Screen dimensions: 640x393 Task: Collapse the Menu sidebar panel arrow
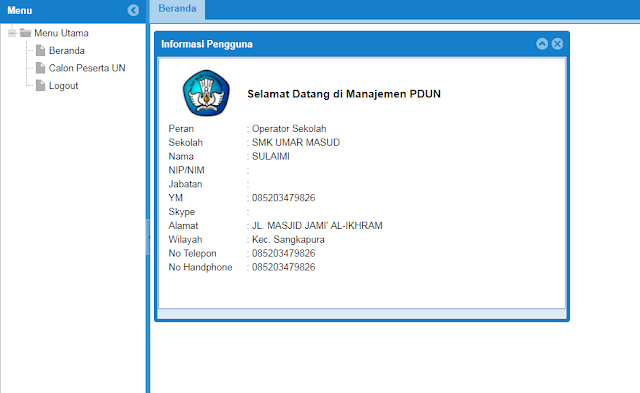(133, 10)
